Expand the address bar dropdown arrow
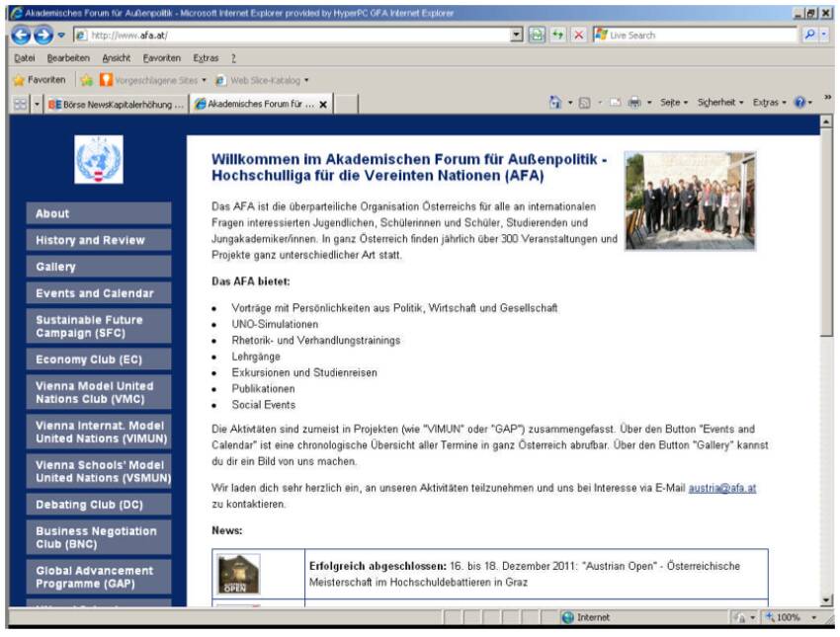The height and width of the screenshot is (637, 840). click(516, 35)
